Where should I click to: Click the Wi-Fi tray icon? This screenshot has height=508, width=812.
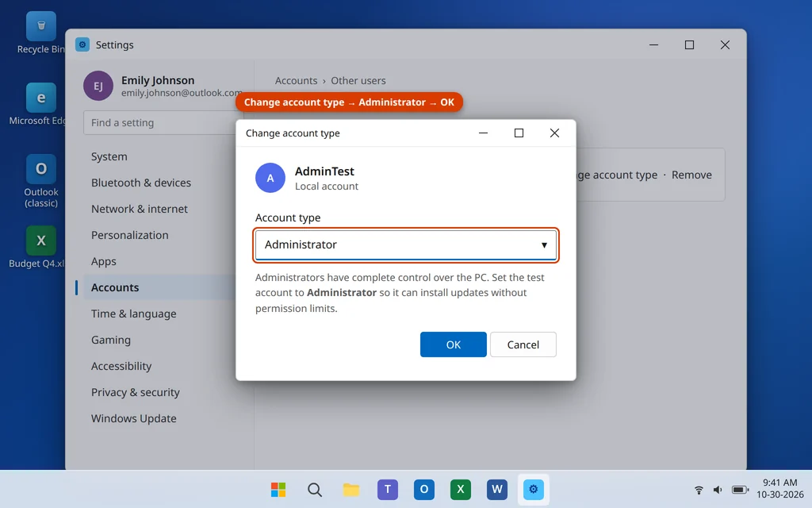coord(699,490)
